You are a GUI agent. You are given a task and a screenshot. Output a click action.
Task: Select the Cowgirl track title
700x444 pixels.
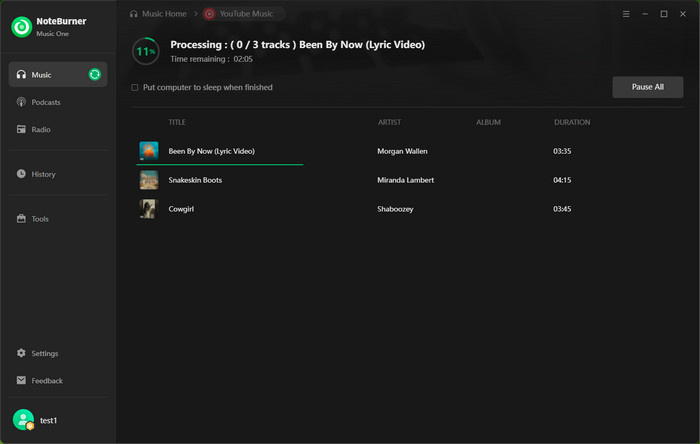181,209
